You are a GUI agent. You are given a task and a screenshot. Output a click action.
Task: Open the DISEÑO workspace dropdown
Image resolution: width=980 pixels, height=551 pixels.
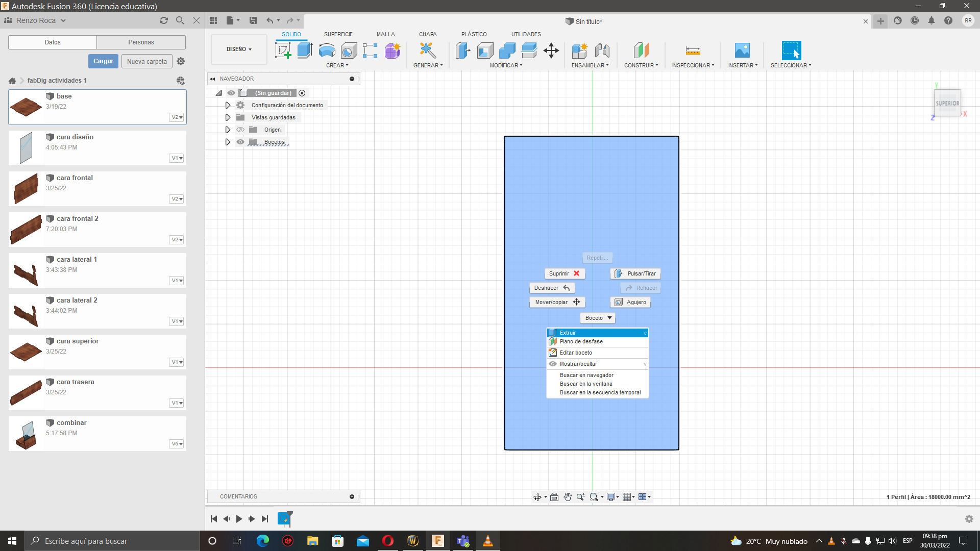(239, 49)
